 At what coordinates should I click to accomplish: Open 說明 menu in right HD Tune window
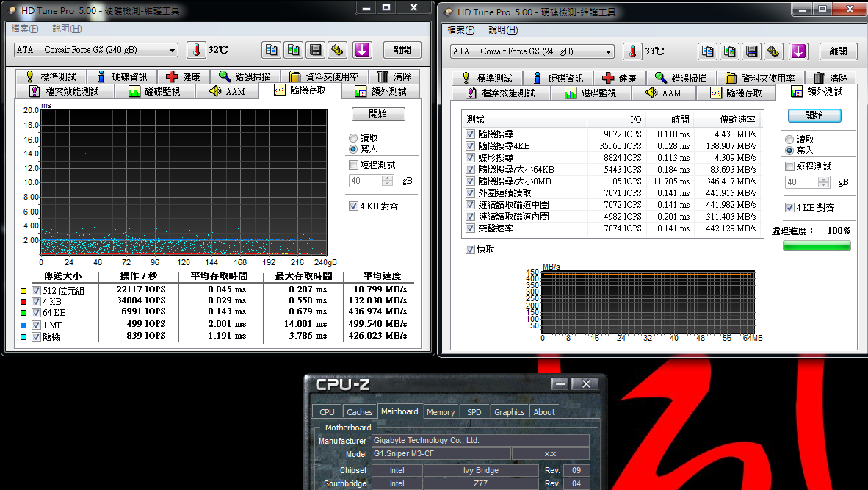pyautogui.click(x=503, y=30)
